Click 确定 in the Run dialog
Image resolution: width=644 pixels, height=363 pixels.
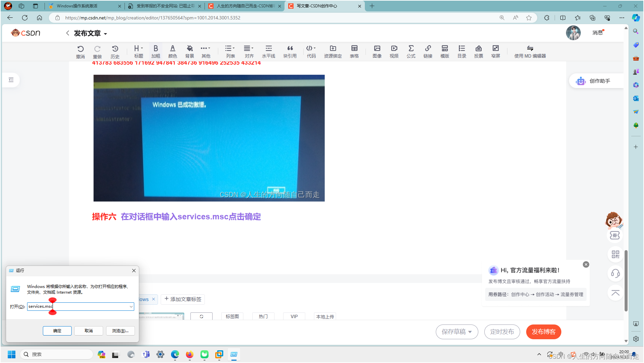[x=57, y=331]
